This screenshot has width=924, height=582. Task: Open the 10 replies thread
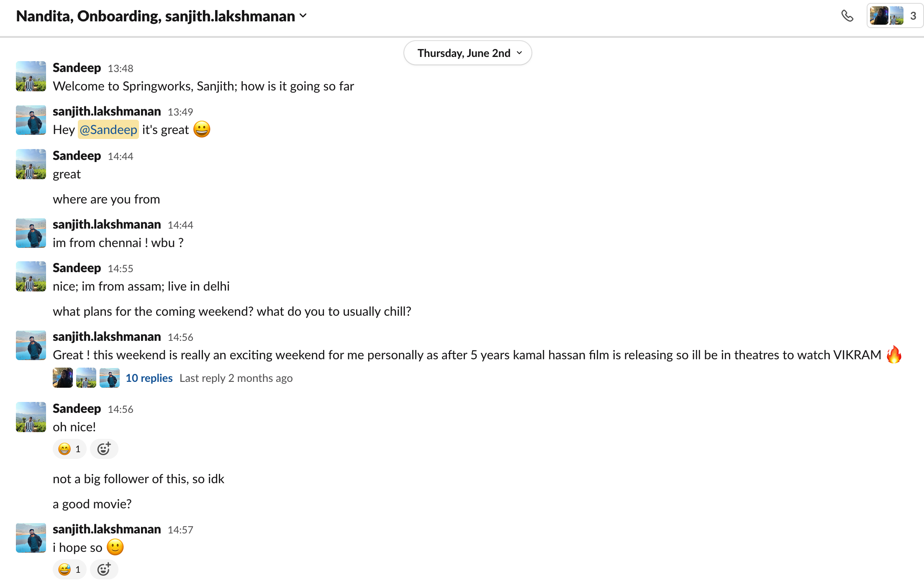point(149,378)
